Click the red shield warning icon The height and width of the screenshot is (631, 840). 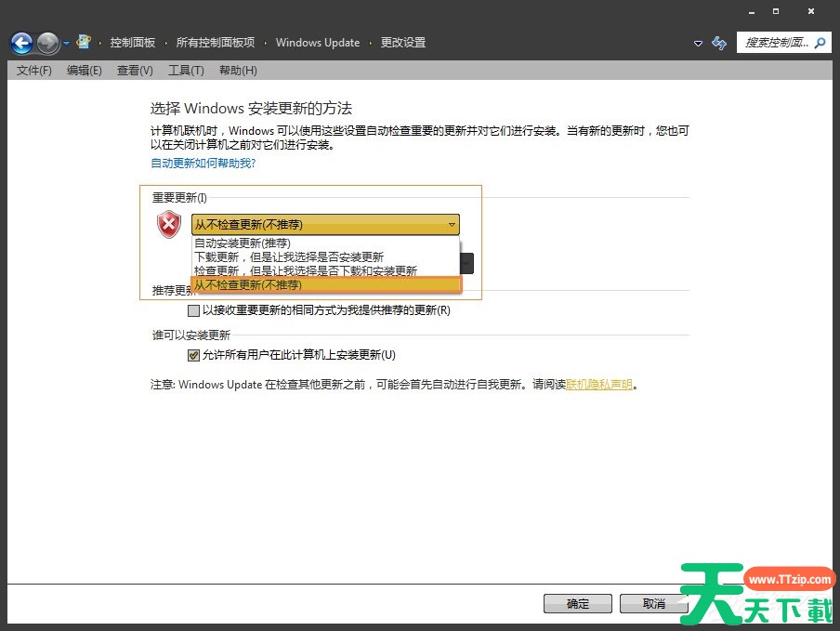point(169,225)
